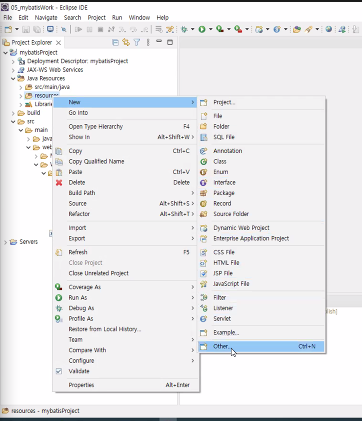Click the Coverage run icon in toolbar
Screen dimensions: 362x421
(x=220, y=29)
